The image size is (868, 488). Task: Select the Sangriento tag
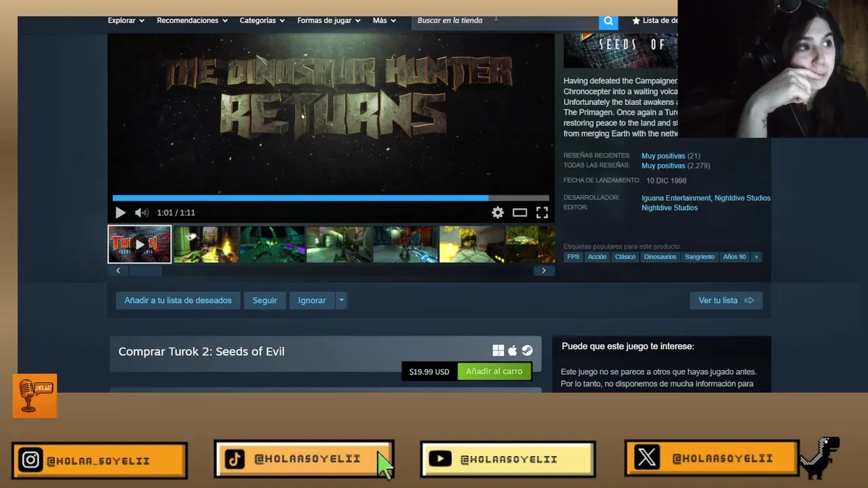(x=700, y=257)
